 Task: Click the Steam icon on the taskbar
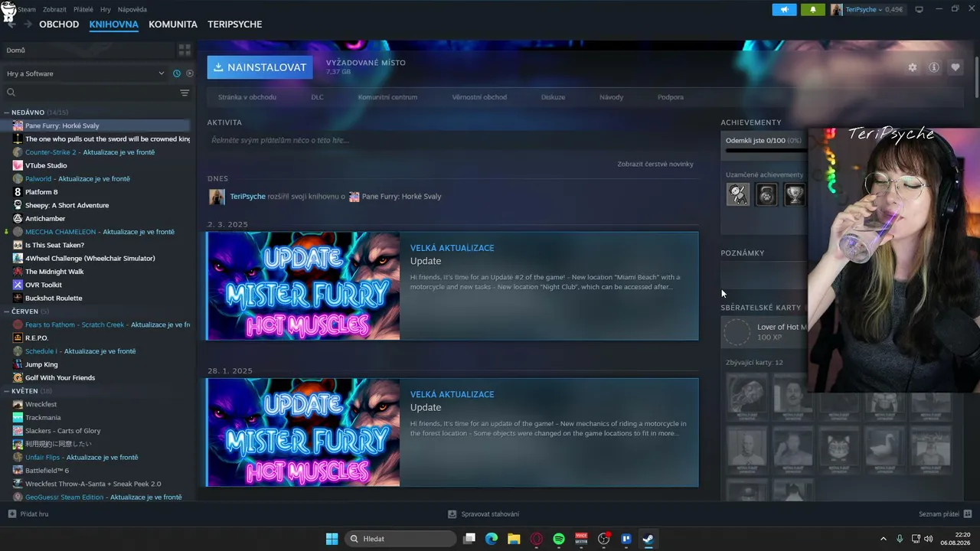tap(648, 539)
